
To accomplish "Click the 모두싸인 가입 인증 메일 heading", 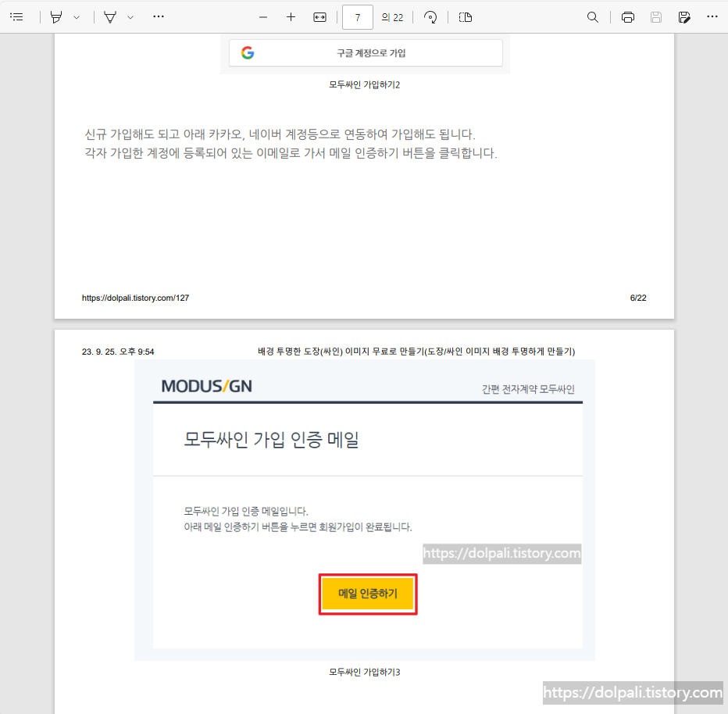I will [x=271, y=439].
